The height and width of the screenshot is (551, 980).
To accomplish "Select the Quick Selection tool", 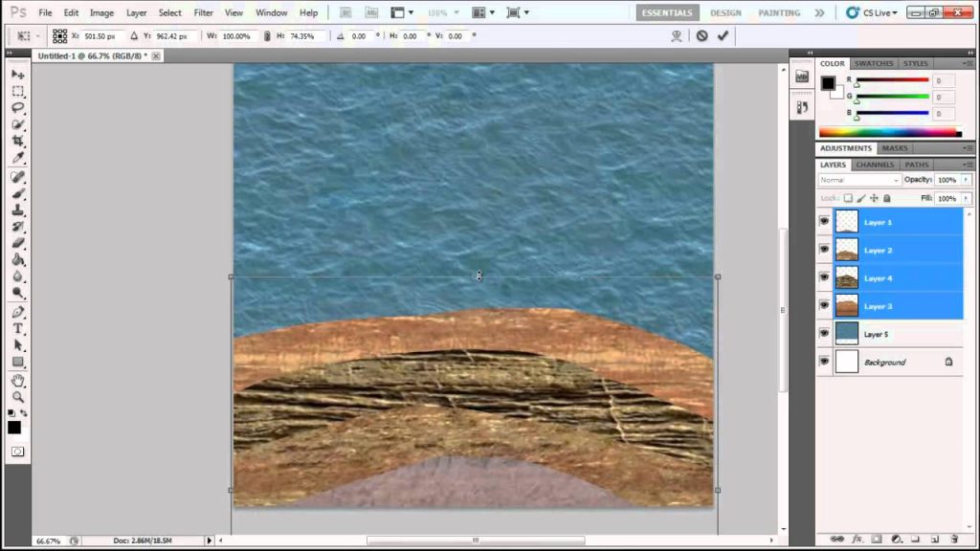I will 17,124.
